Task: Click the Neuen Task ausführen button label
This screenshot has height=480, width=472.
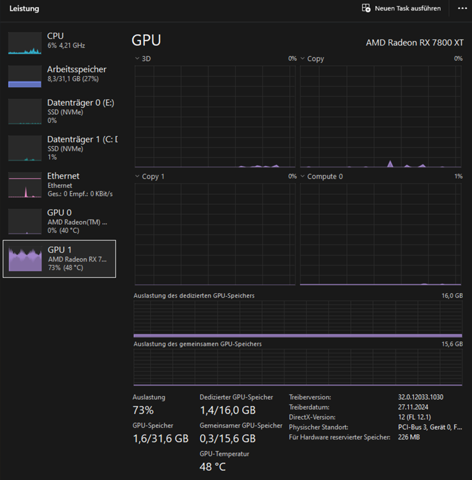Action: click(x=408, y=8)
